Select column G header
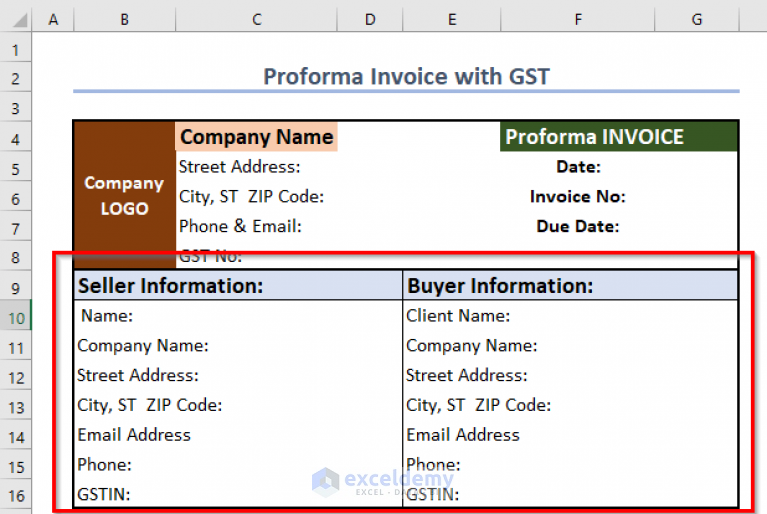This screenshot has width=767, height=514. click(697, 20)
